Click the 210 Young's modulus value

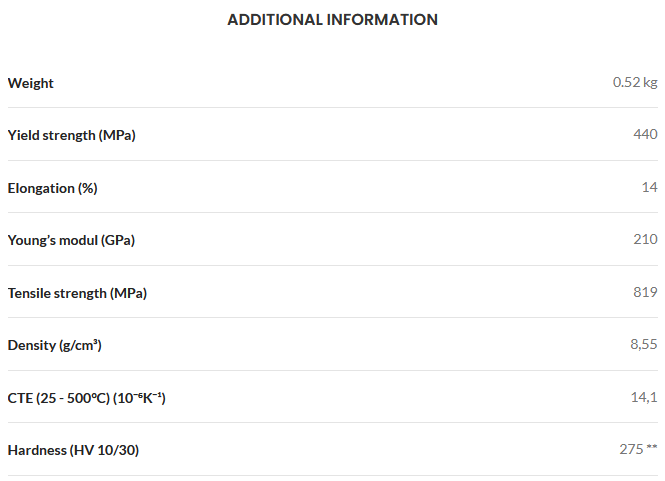[645, 239]
